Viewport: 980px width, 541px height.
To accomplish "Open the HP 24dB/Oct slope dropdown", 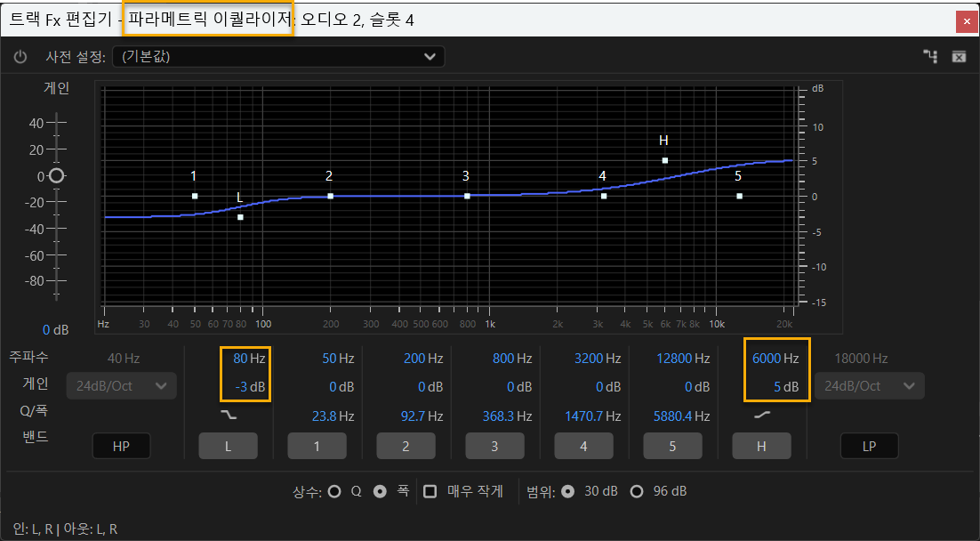I will coord(121,386).
